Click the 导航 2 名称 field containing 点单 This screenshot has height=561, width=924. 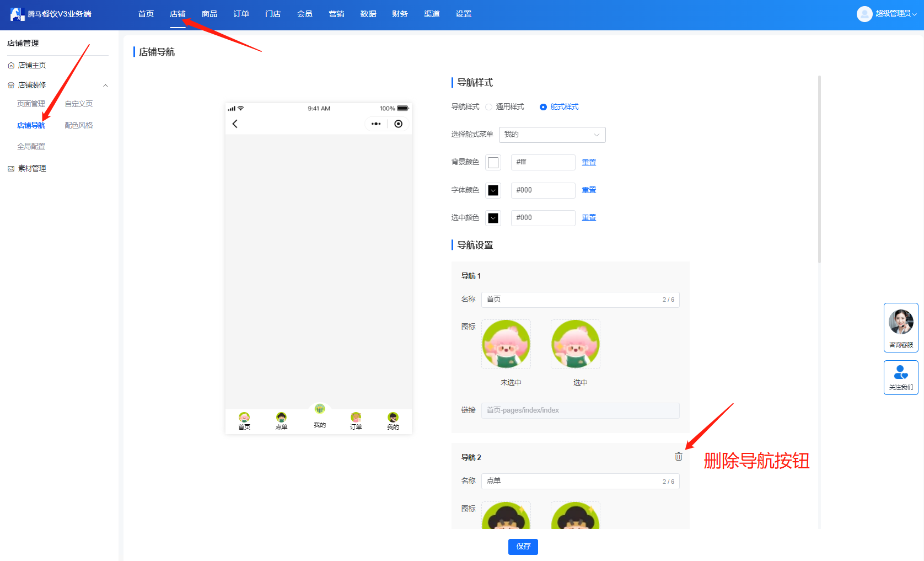pyautogui.click(x=581, y=481)
